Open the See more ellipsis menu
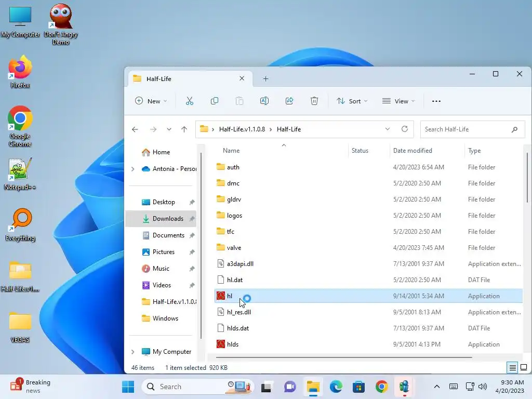This screenshot has height=399, width=532. 436,101
